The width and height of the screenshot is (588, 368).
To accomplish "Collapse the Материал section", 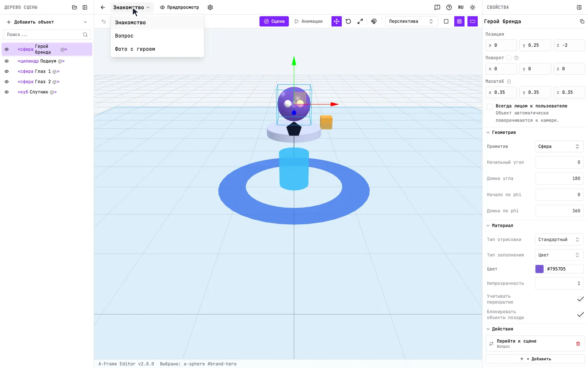I will click(500, 226).
